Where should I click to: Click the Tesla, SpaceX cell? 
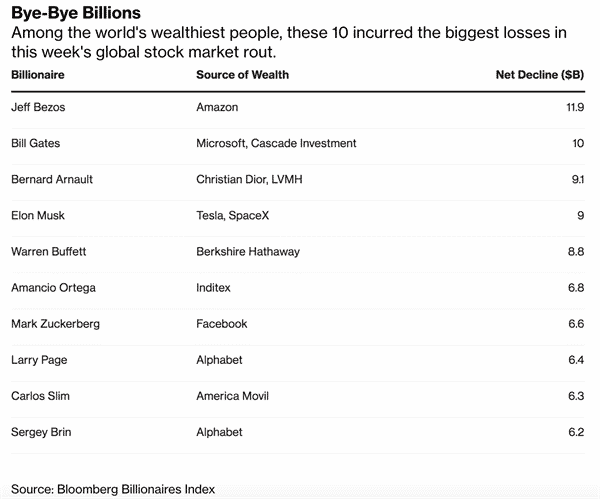point(233,215)
